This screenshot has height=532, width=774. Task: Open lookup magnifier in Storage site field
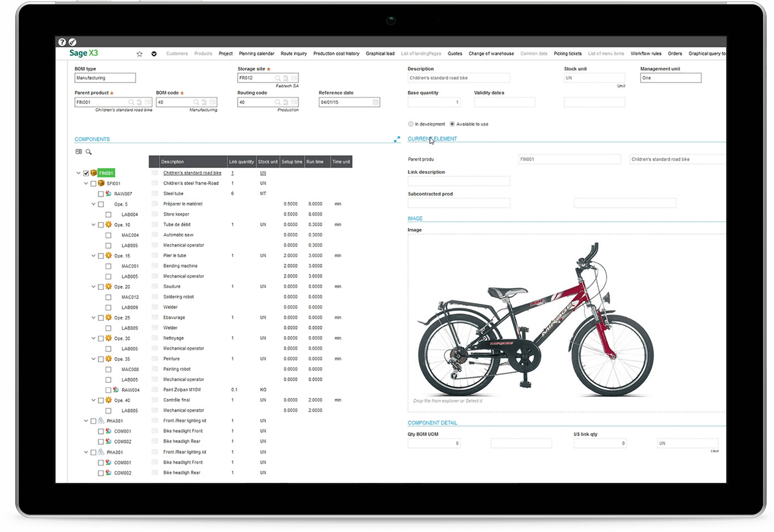pyautogui.click(x=277, y=78)
